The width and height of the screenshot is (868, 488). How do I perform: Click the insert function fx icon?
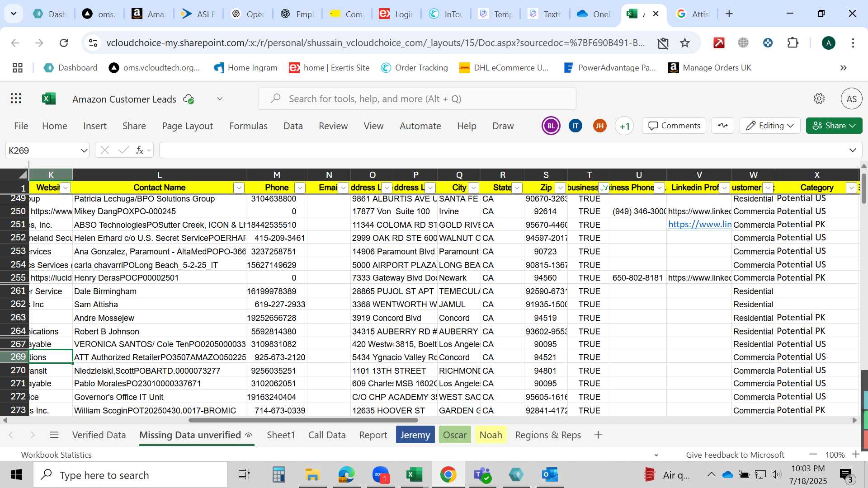[140, 150]
